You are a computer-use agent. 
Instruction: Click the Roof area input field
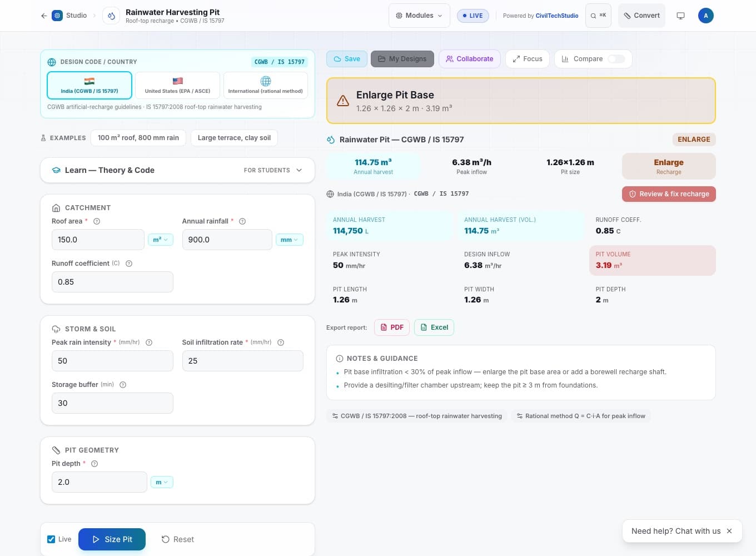pos(98,240)
